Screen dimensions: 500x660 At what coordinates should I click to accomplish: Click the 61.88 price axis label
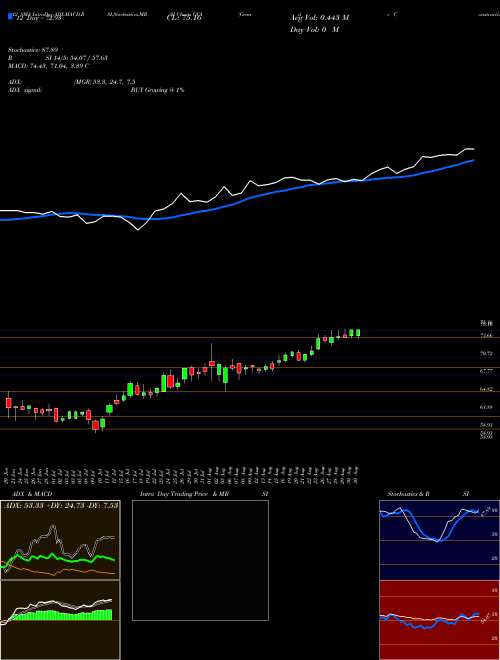point(487,407)
